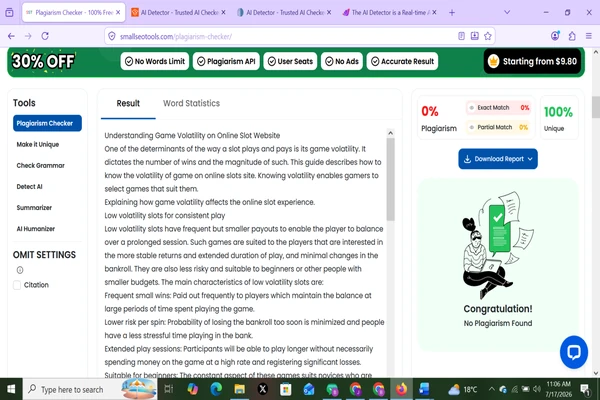Click the save-to-pocket style download icon in address bar
The width and height of the screenshot is (600, 400).
tap(474, 36)
